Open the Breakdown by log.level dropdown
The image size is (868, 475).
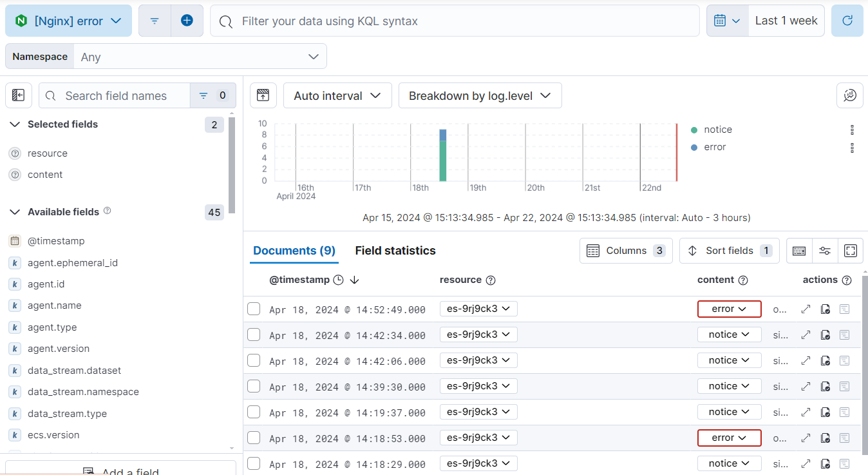[x=480, y=95]
